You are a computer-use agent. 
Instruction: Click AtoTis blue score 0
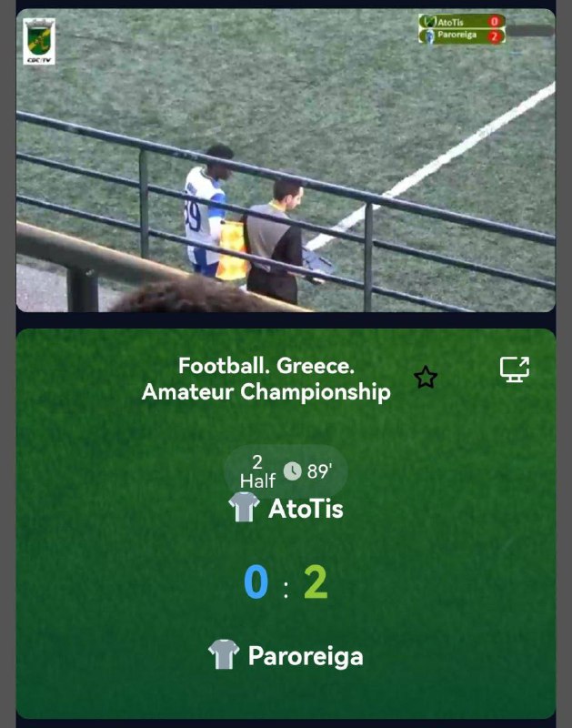tap(256, 581)
